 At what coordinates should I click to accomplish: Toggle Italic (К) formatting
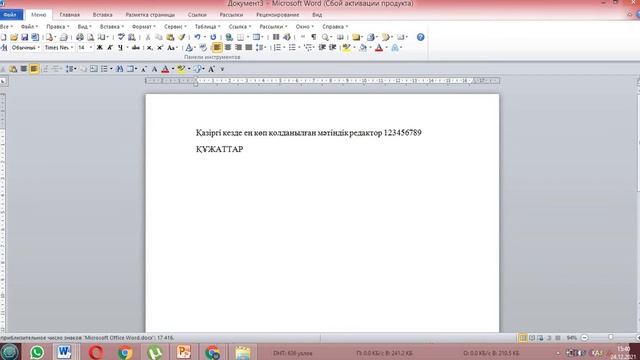tap(110, 48)
